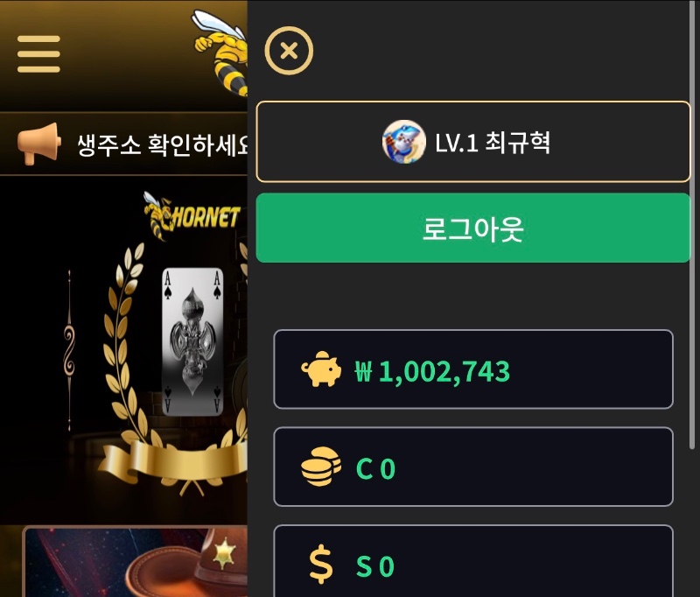The image size is (700, 597).
Task: Click the shark avatar profile picture
Action: [x=403, y=142]
